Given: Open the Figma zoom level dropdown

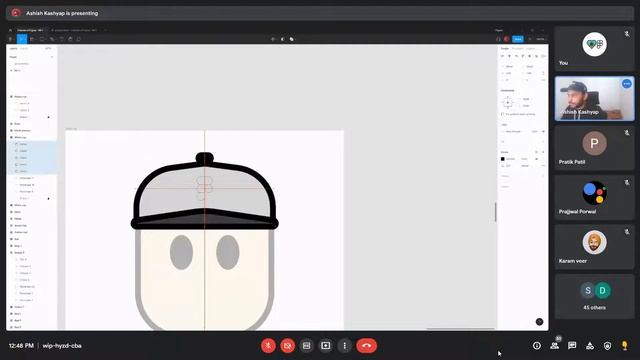Looking at the screenshot, I should (x=540, y=39).
